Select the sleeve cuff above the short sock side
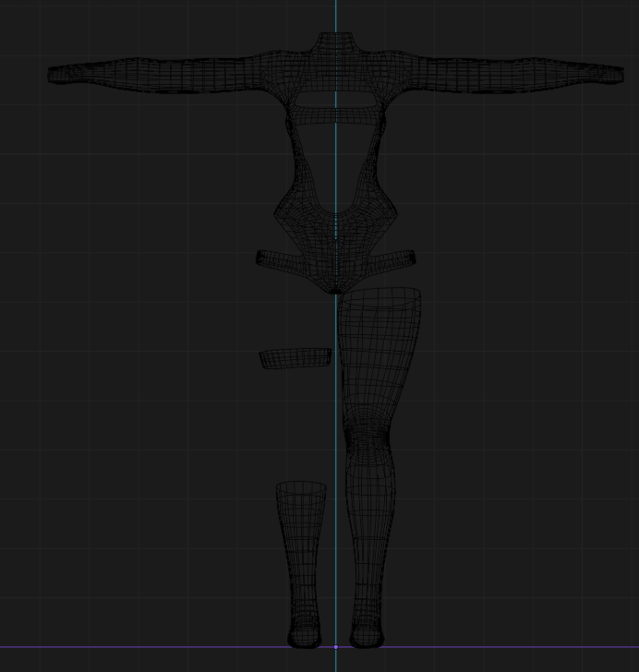Image resolution: width=639 pixels, height=672 pixels. point(58,75)
